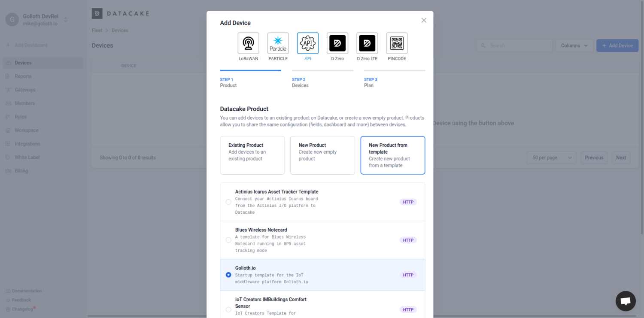Choose the Existing Product option card
The image size is (644, 318).
[252, 155]
